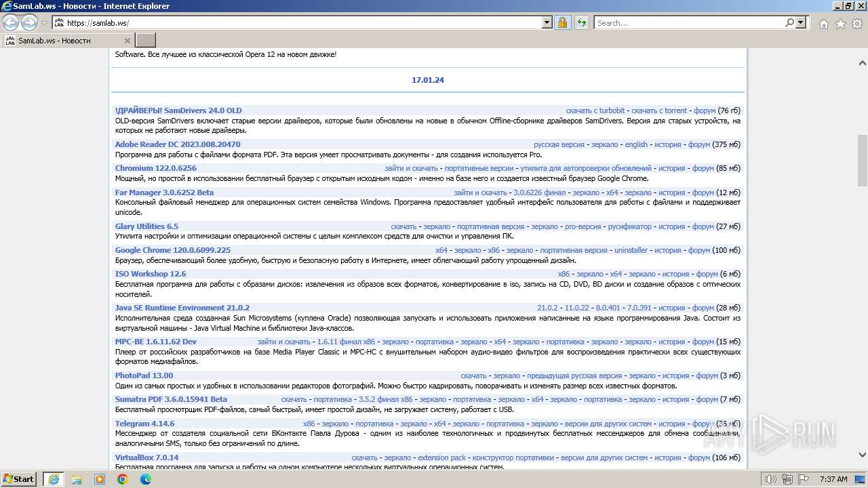Open the recent pages dropdown next to Forward

tap(44, 22)
